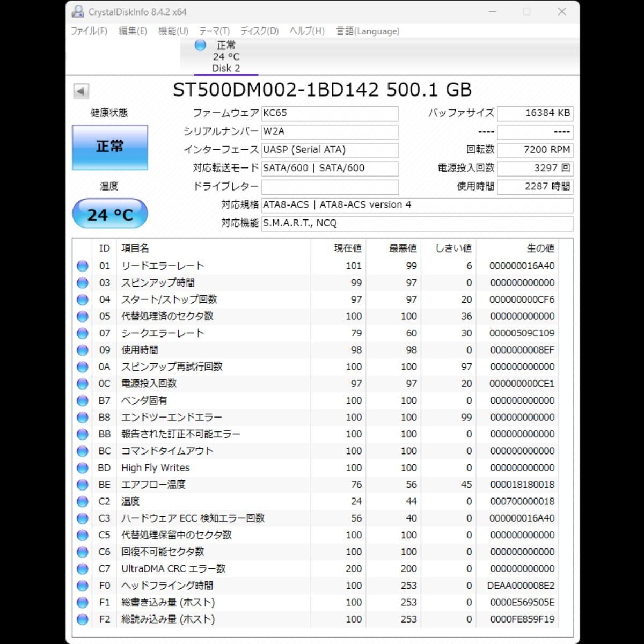Click the シリアルナンバー field showing W2A
The image size is (644, 644).
point(330,131)
